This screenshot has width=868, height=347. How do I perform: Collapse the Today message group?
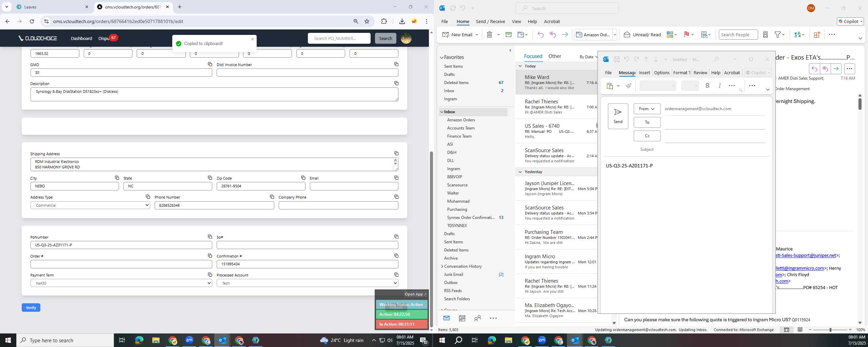(x=520, y=66)
